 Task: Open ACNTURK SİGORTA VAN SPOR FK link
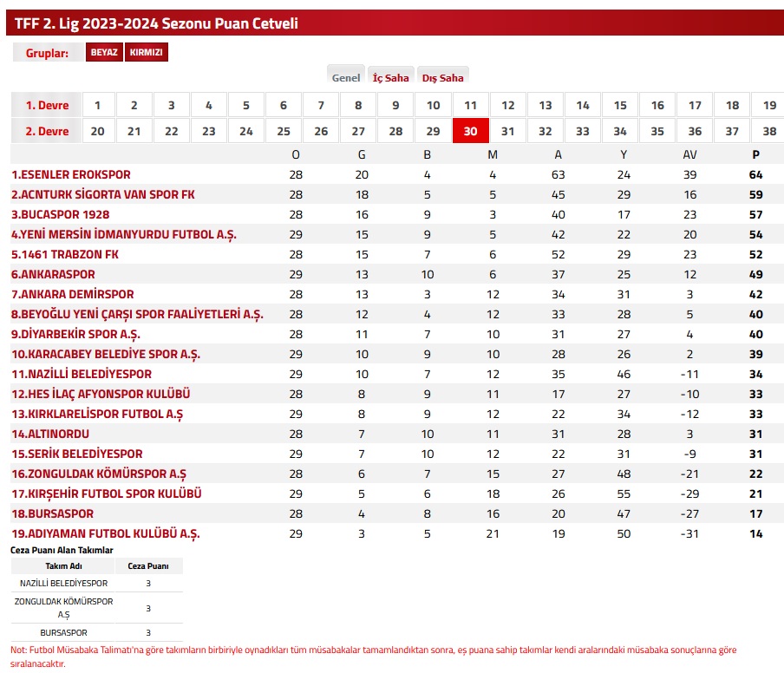coord(103,194)
